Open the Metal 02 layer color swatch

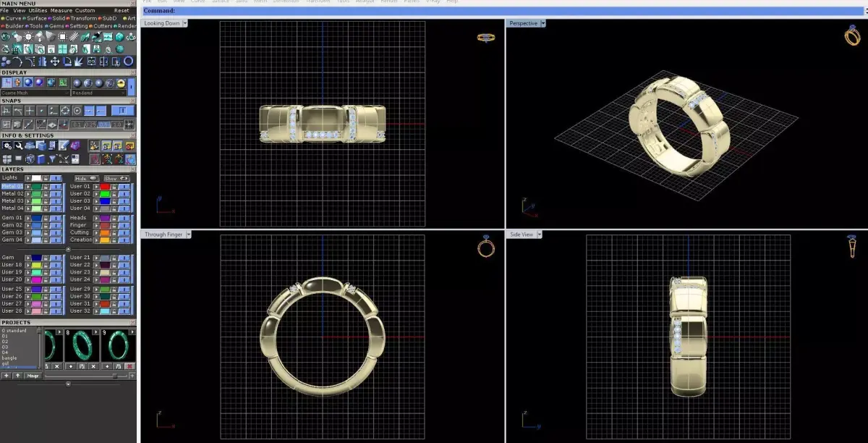click(x=36, y=194)
